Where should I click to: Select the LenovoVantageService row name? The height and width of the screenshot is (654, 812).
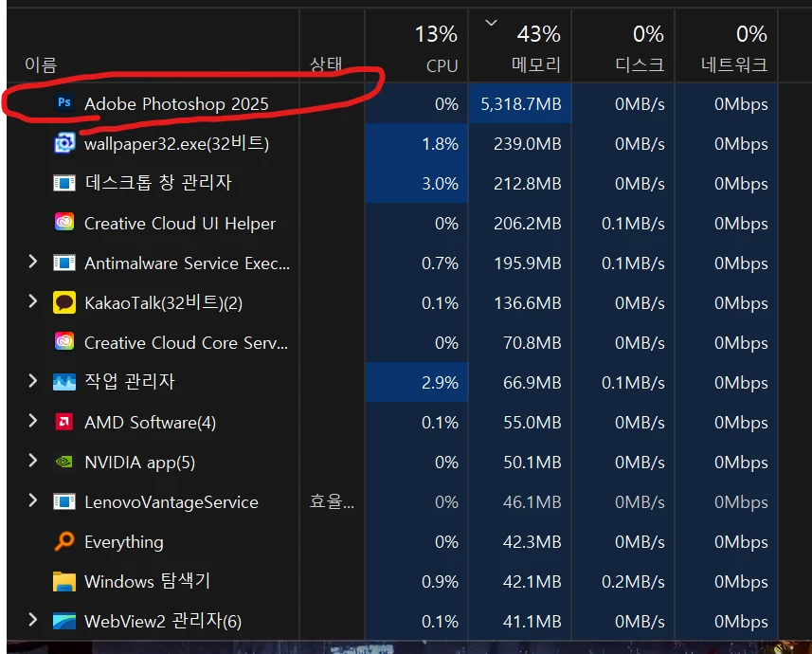point(171,502)
